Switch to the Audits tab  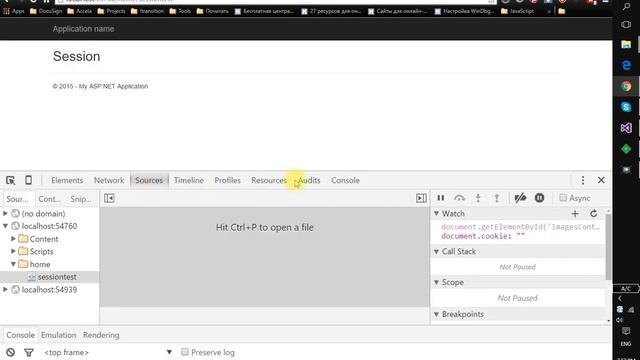click(x=309, y=180)
